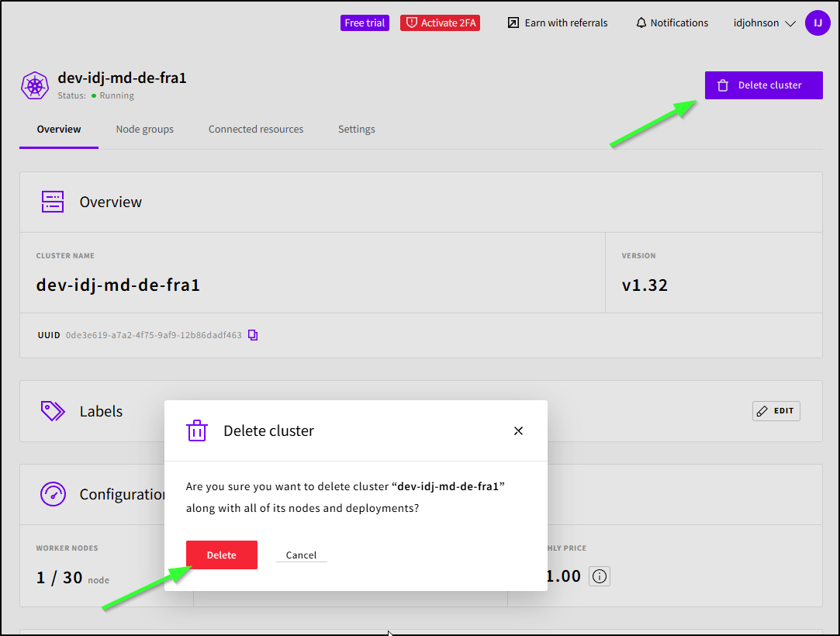Open Notifications from the top bar
Screen dimensions: 840x636
coord(672,23)
